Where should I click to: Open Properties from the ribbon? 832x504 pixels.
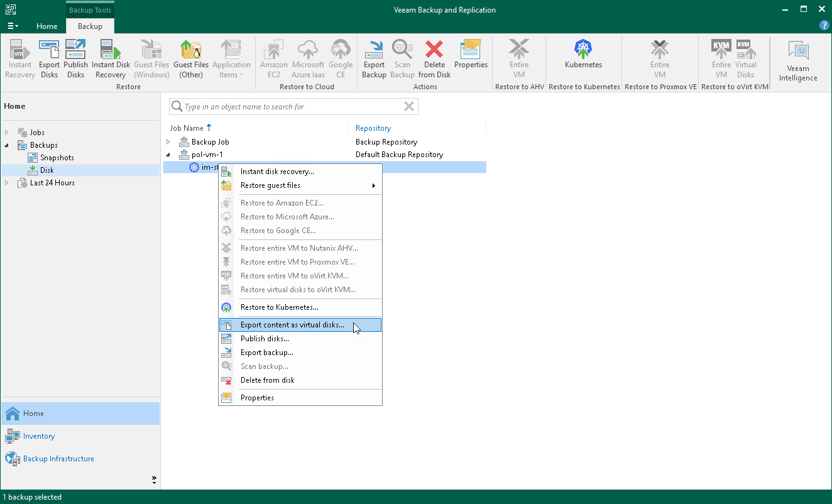[x=471, y=54]
